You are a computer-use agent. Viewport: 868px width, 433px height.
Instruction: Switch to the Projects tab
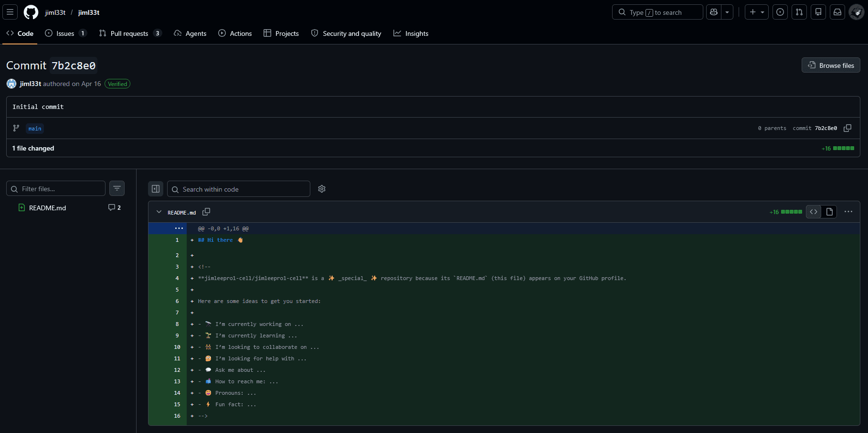pos(281,33)
